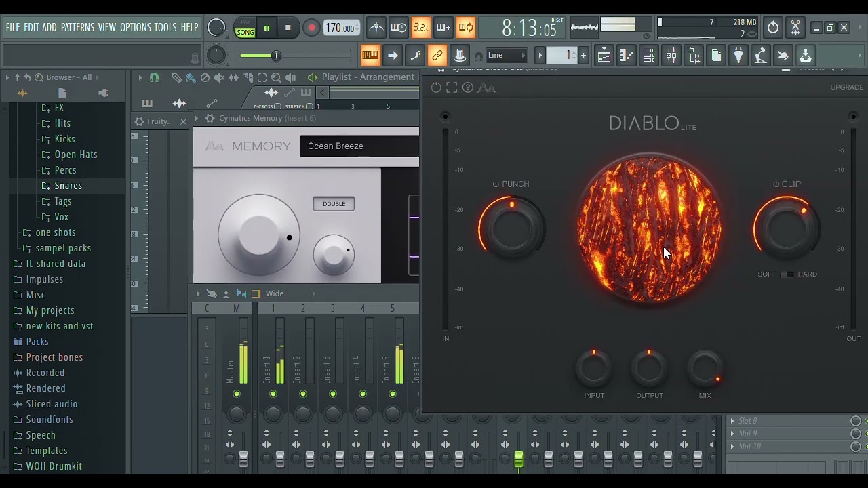Image resolution: width=868 pixels, height=488 pixels.
Task: Open the Line snap dropdown
Action: pos(507,55)
